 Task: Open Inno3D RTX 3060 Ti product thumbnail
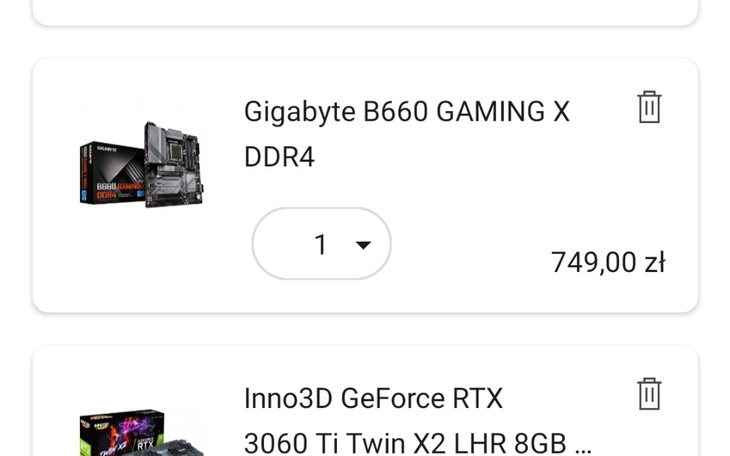pyautogui.click(x=142, y=433)
